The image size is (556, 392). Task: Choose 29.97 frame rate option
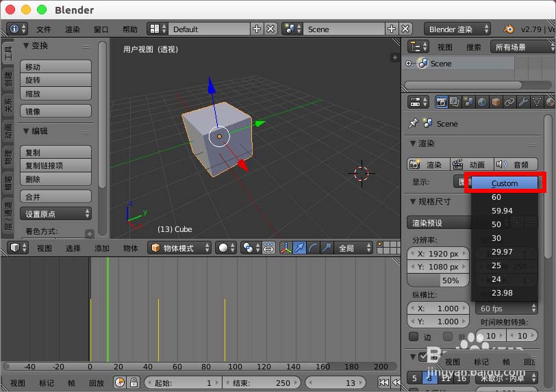[505, 252]
